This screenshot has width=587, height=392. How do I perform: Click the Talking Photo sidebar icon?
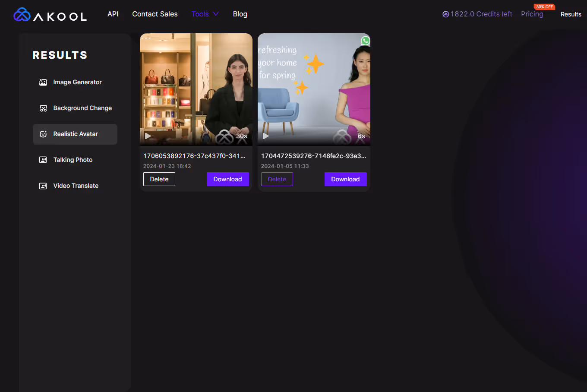[x=43, y=160]
